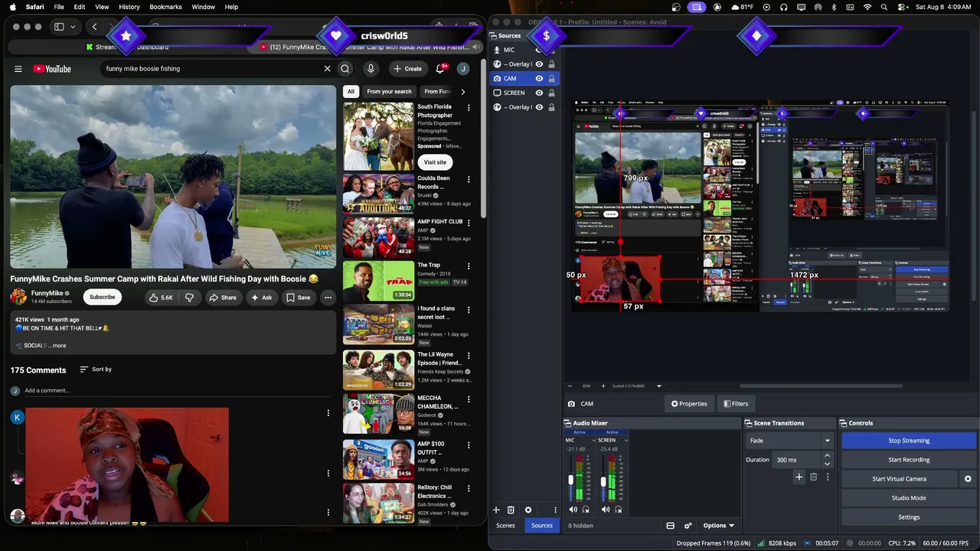Image resolution: width=980 pixels, height=551 pixels.
Task: Click the OBS preview horizontal scrollbar
Action: tap(820, 386)
